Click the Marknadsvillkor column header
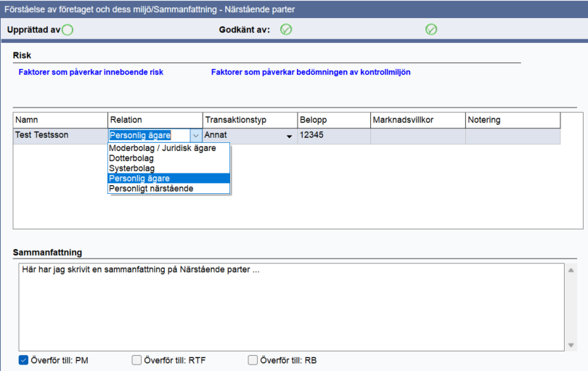The height and width of the screenshot is (371, 588). [417, 120]
